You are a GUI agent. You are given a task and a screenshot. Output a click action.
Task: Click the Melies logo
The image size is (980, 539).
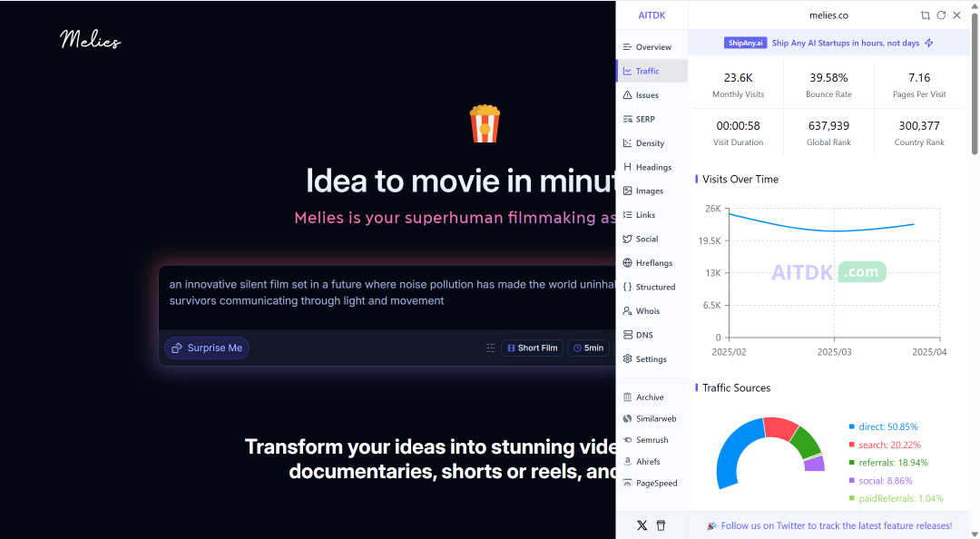pos(90,39)
